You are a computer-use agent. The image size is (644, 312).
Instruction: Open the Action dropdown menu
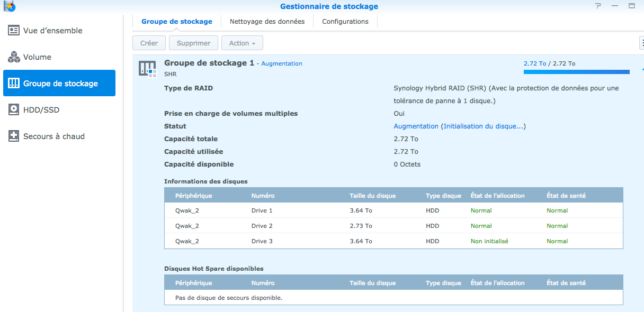[242, 43]
